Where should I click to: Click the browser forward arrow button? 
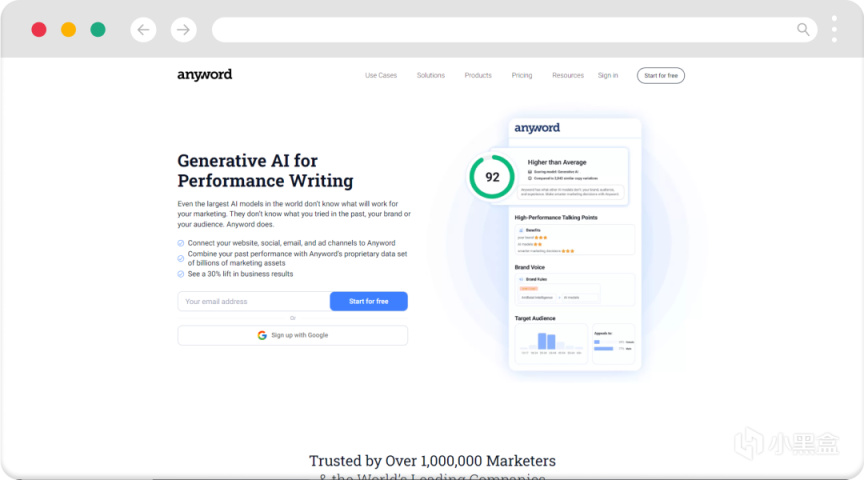[183, 30]
